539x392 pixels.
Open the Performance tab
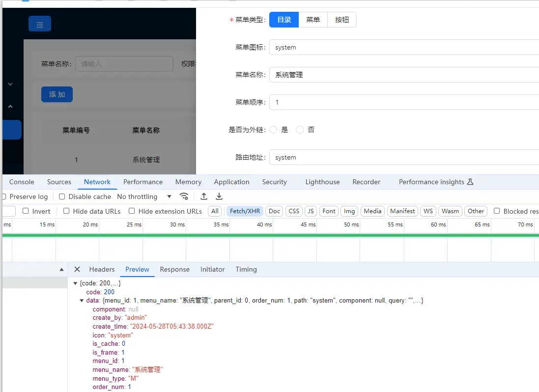(143, 182)
